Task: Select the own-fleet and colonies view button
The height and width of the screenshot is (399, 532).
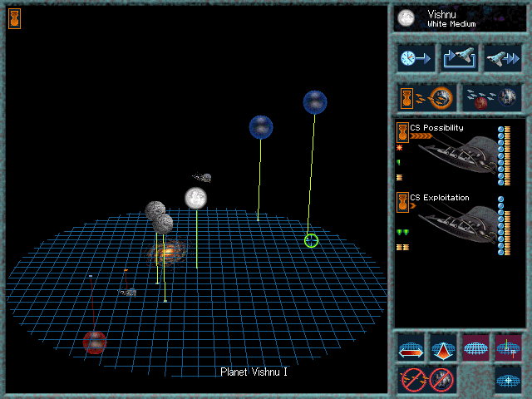Action: (x=426, y=98)
